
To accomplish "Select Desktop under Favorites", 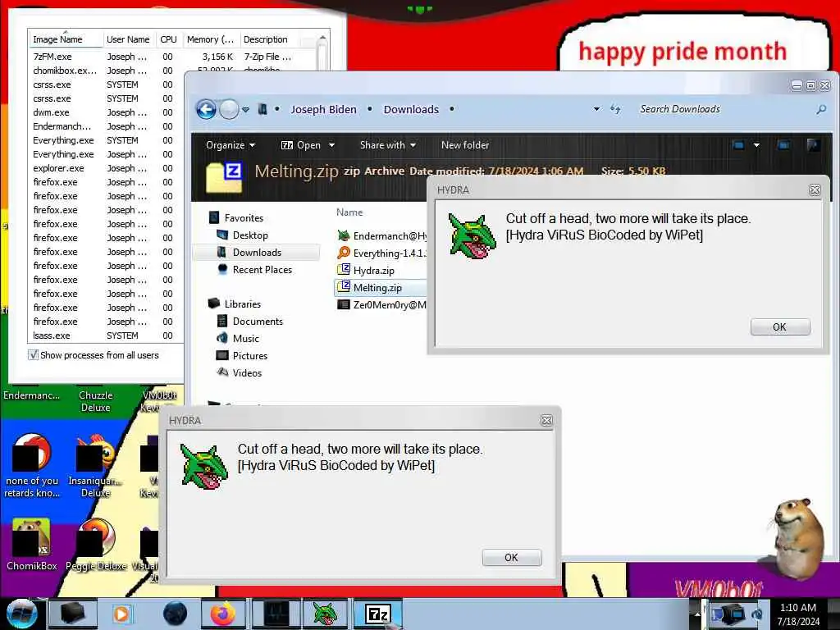I will 250,235.
